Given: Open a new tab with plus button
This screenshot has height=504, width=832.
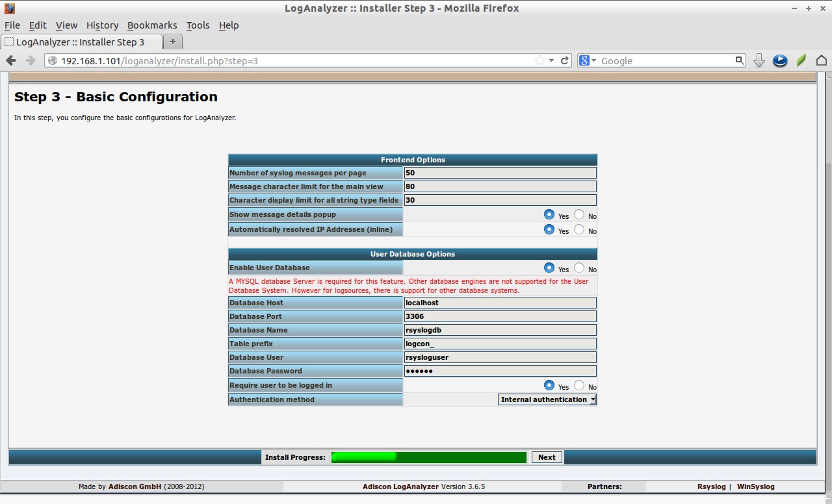Looking at the screenshot, I should [172, 42].
